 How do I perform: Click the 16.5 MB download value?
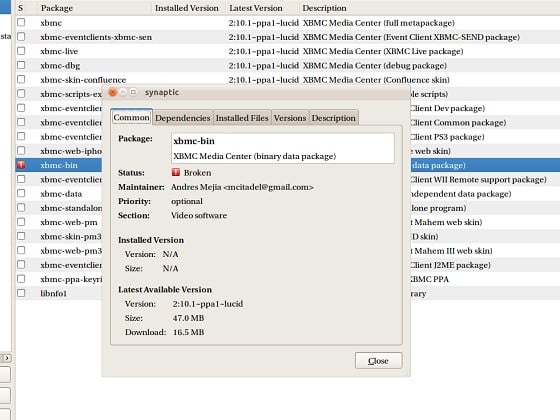pyautogui.click(x=188, y=332)
